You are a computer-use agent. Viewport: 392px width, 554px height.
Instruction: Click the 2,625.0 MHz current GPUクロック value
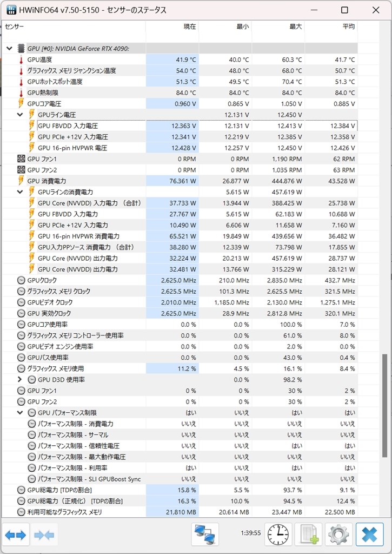(x=178, y=280)
